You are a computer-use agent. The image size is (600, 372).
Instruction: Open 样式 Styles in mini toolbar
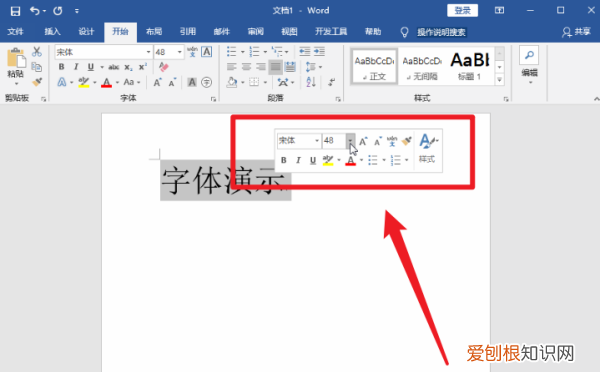428,148
